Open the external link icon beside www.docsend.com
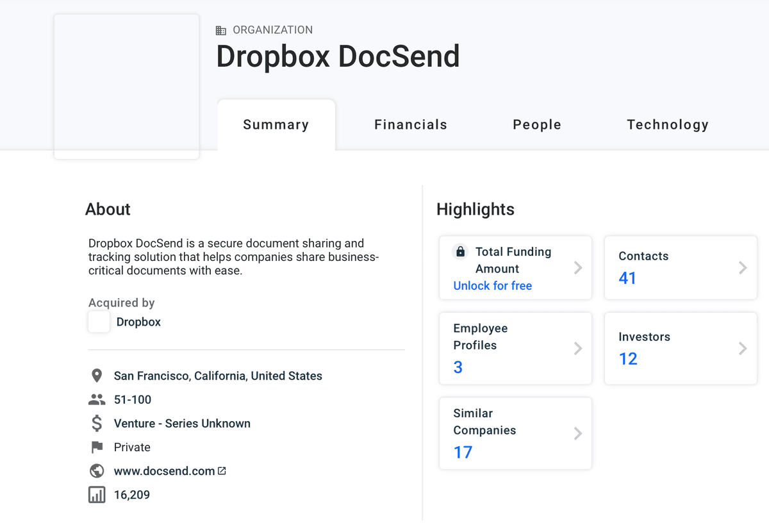 (x=222, y=470)
